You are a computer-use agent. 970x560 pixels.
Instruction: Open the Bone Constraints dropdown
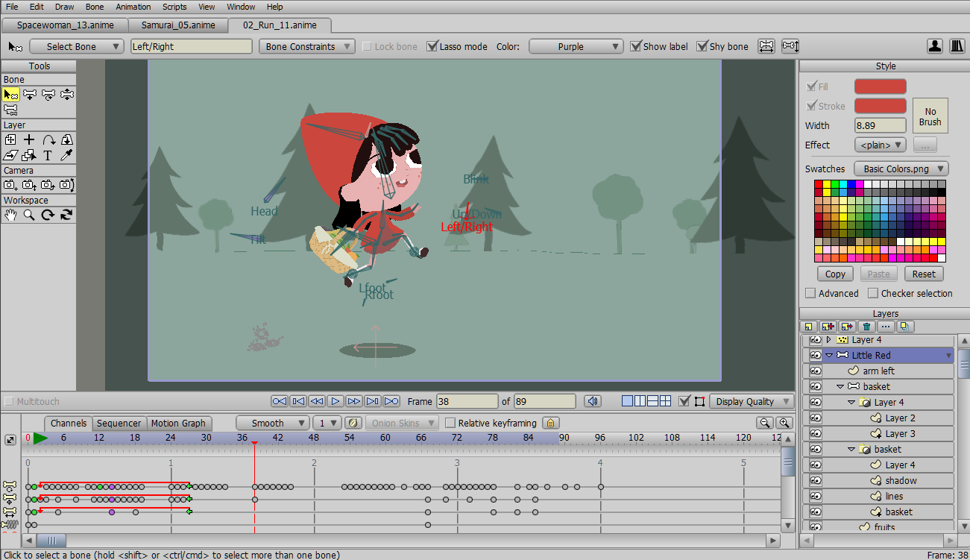pyautogui.click(x=307, y=46)
